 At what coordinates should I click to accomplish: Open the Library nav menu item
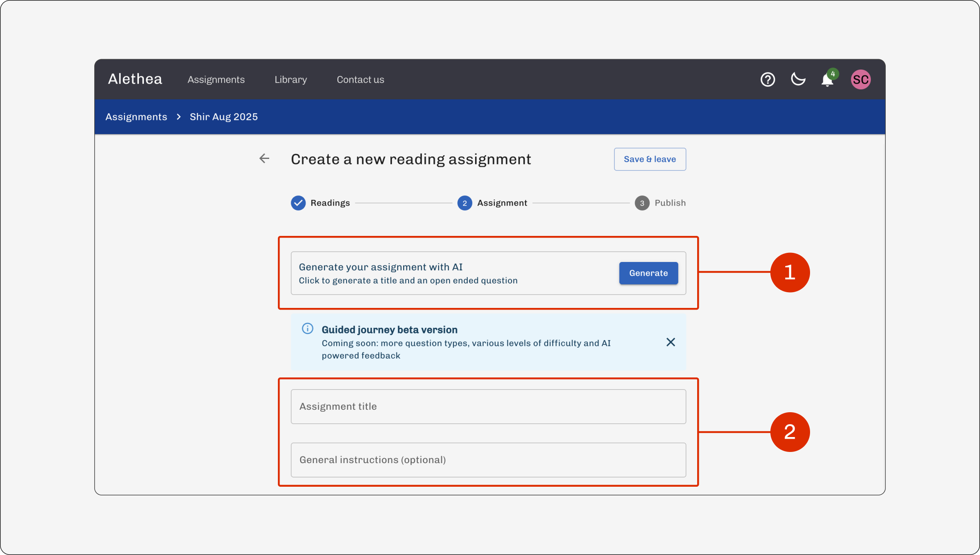(x=291, y=79)
